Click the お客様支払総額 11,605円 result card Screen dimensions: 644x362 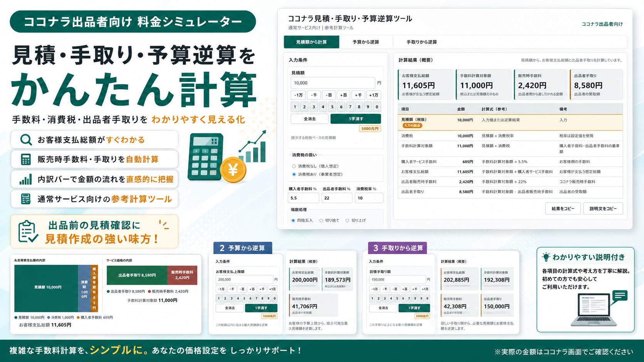coord(425,85)
